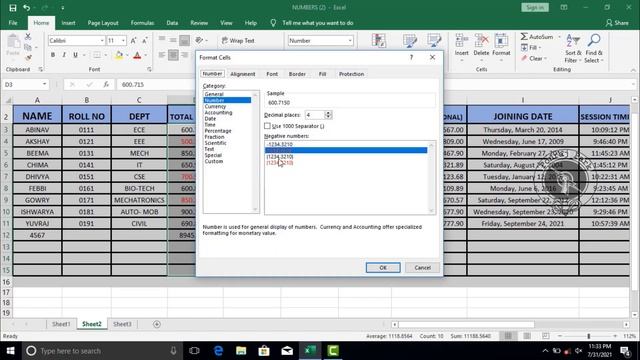Toggle Bold formatting in ribbon
640x360 pixels.
coord(53,55)
